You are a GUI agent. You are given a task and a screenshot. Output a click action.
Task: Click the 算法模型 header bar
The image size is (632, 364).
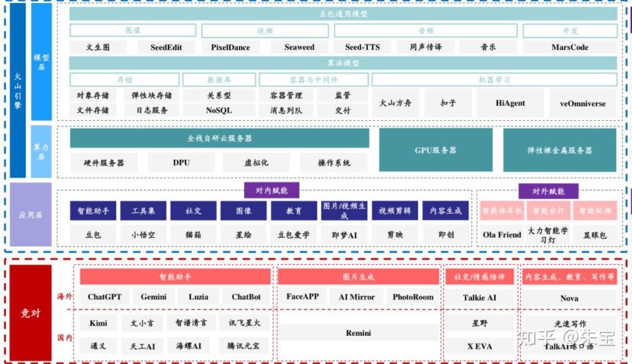(x=343, y=63)
